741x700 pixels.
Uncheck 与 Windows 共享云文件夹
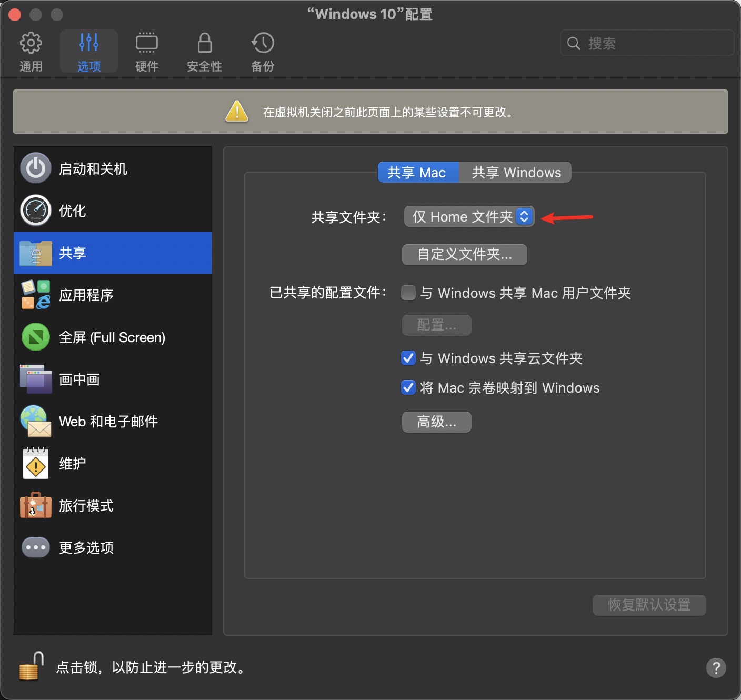[x=408, y=358]
